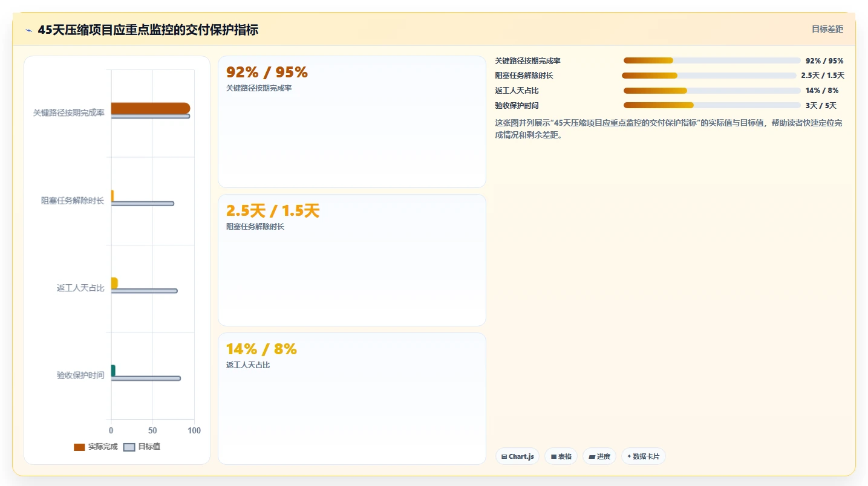The image size is (868, 486).
Task: Click the yellow 返工人天占比 actual bar in chart
Action: [x=114, y=283]
